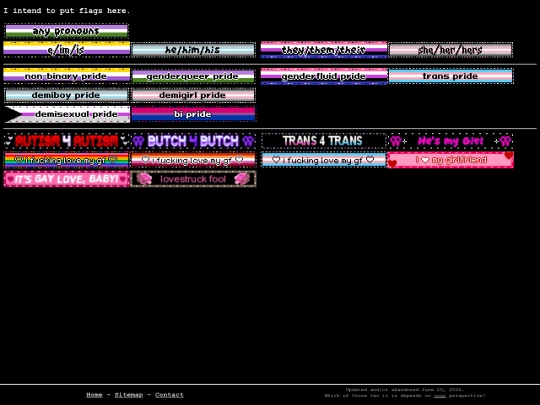
Task: Select the "demisexual pride" banner
Action: [x=67, y=114]
